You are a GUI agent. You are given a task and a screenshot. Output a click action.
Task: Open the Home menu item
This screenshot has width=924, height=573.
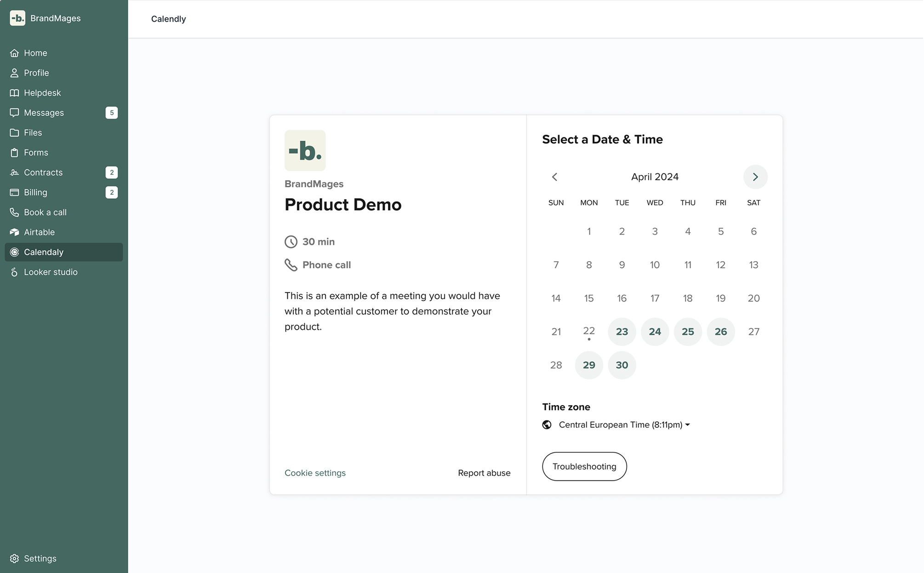pyautogui.click(x=63, y=53)
